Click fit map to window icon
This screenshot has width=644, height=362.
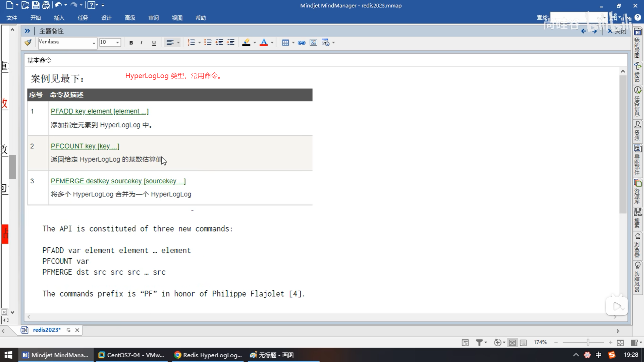[620, 343]
